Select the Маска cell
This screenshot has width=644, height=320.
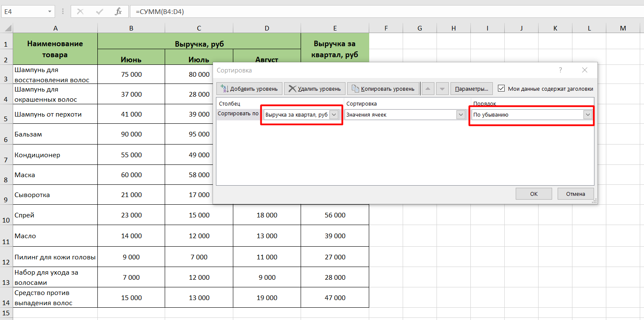click(x=55, y=175)
